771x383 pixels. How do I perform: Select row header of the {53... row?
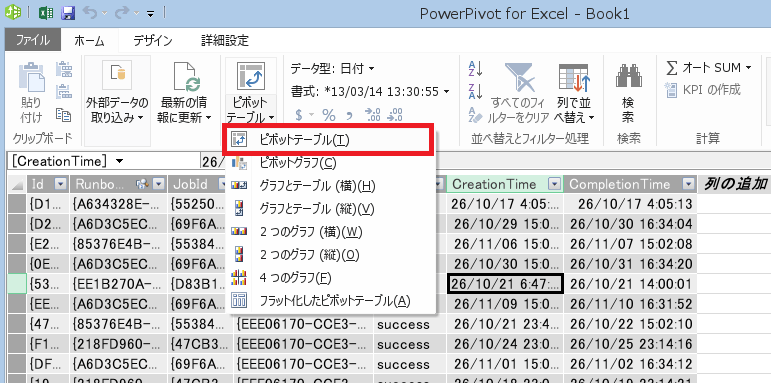click(16, 284)
